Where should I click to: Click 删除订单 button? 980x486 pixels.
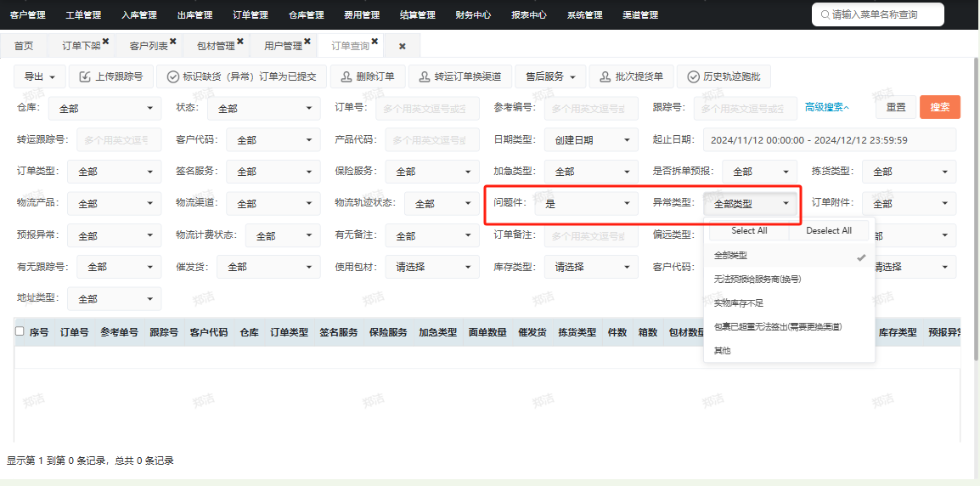click(x=368, y=77)
